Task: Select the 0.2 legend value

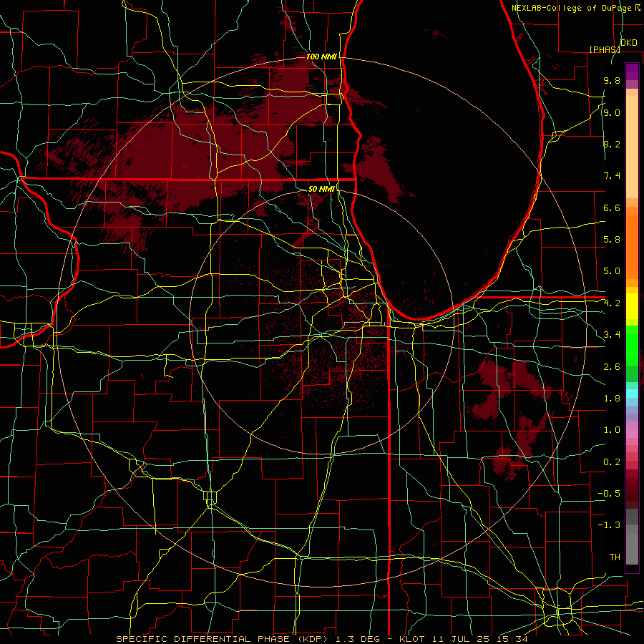Action: coord(612,462)
